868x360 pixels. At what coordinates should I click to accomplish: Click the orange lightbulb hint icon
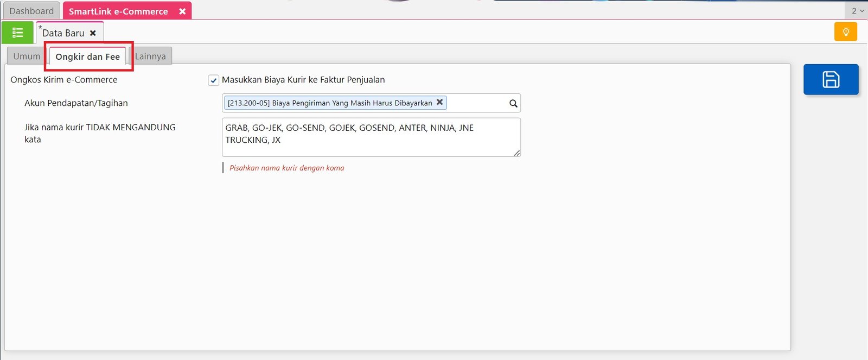845,32
